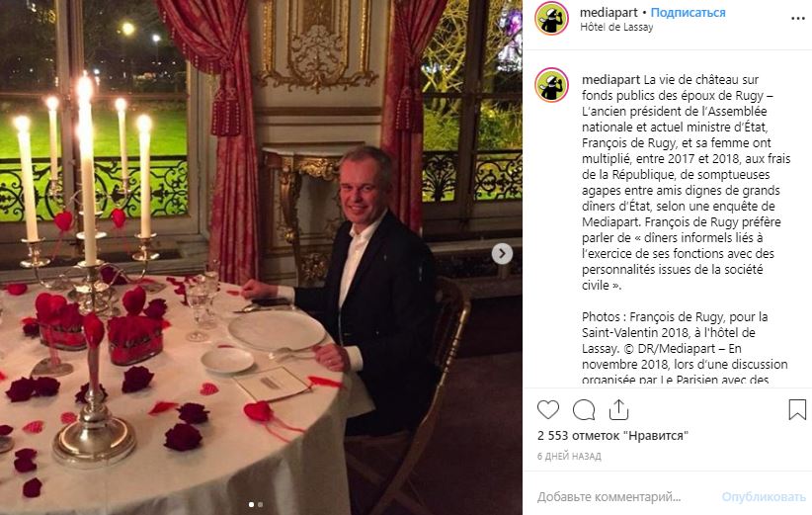
Task: Open the 6 ДНЕЙ НАЗАД timestamp
Action: tap(569, 457)
